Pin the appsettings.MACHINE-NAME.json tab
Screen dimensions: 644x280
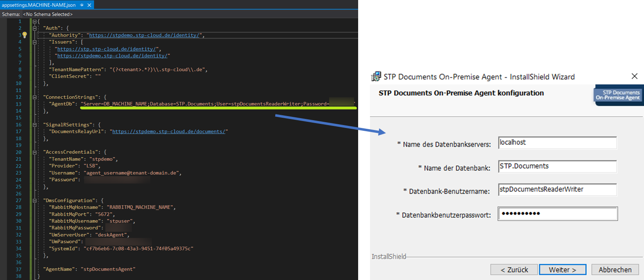click(82, 5)
